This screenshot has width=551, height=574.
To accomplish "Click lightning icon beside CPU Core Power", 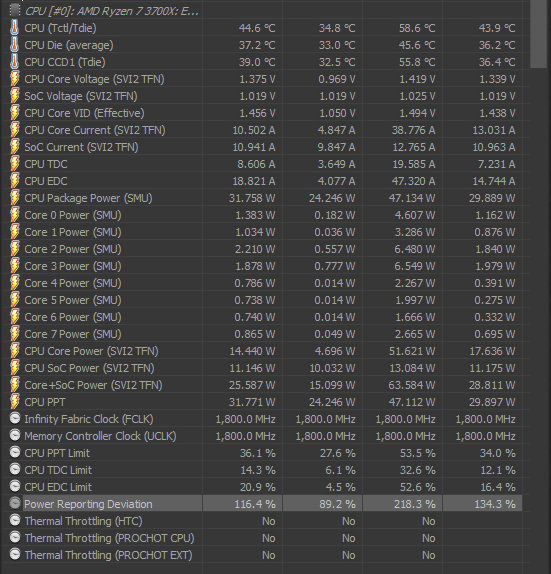I will pos(15,351).
